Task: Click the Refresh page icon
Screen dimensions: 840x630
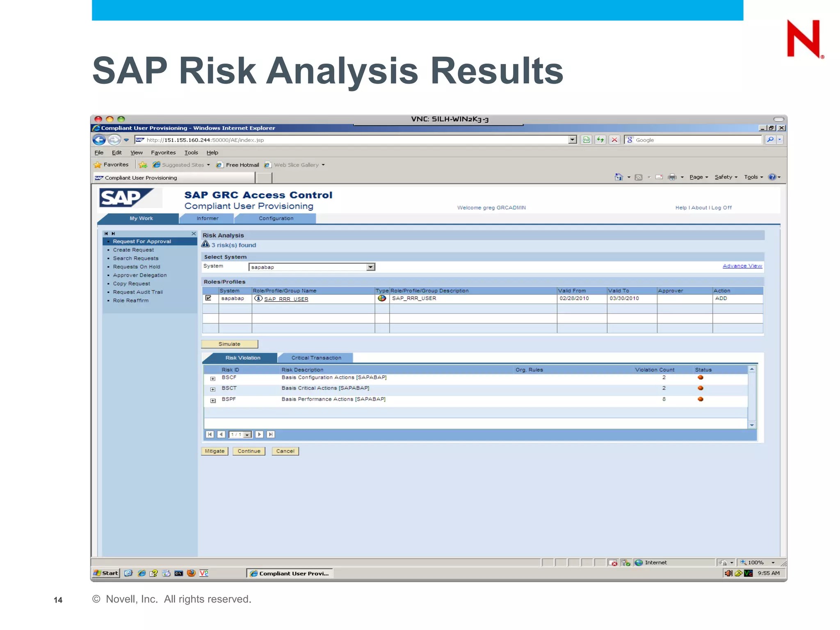Action: [600, 140]
